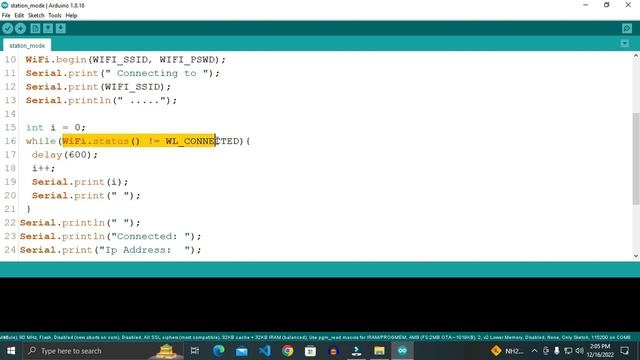This screenshot has height=360, width=640.
Task: Open the network tray icon
Action: (568, 351)
